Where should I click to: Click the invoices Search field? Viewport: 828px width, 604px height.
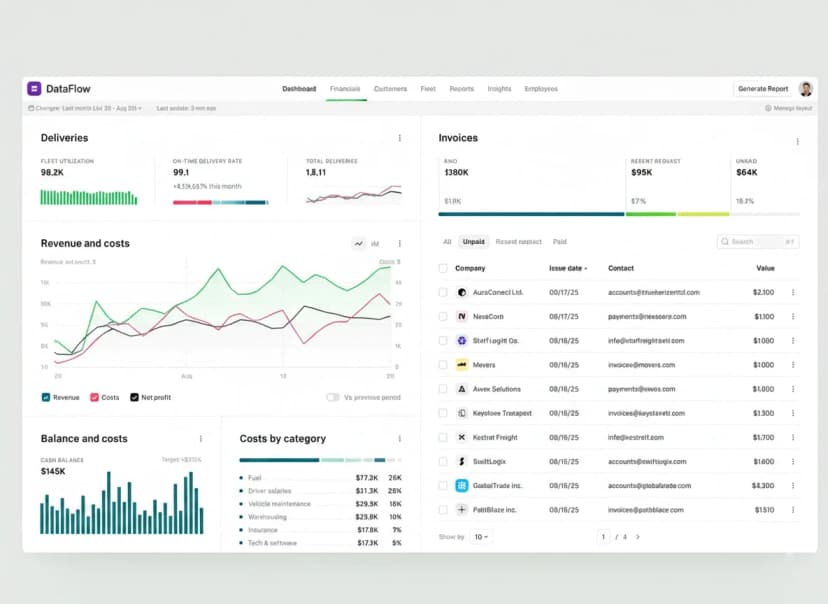[x=757, y=242]
